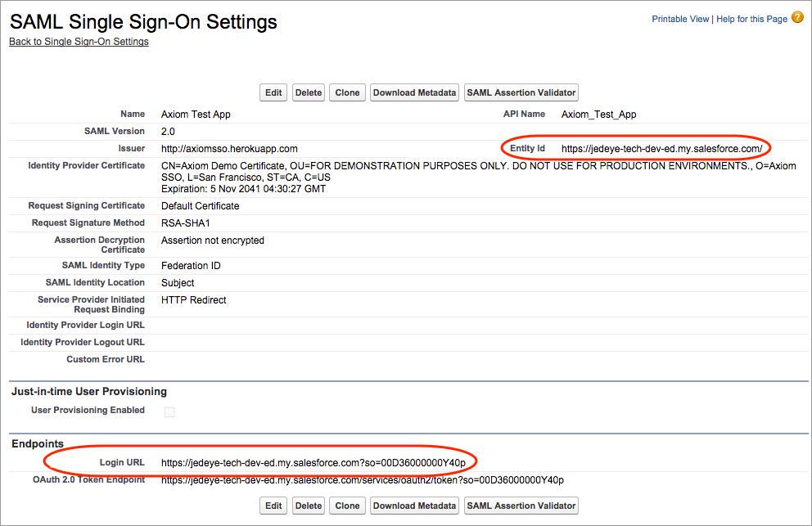Select the Federation ID value
812x526 pixels.
point(191,266)
